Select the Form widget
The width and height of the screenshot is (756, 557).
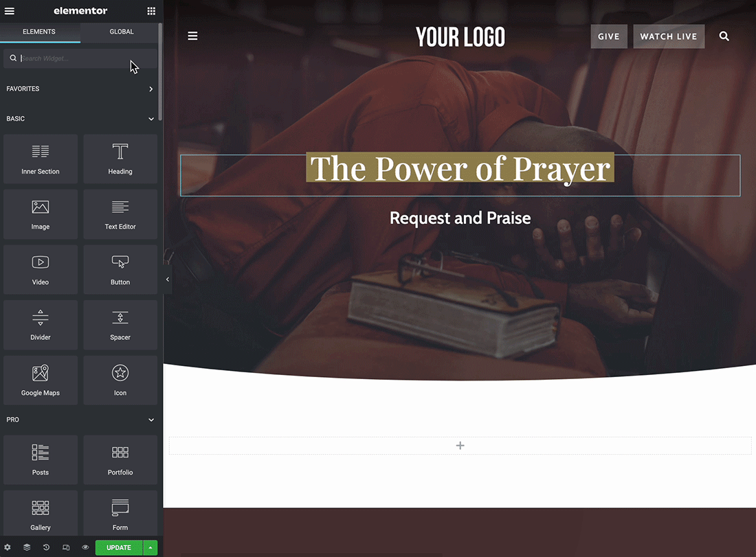[x=120, y=512]
